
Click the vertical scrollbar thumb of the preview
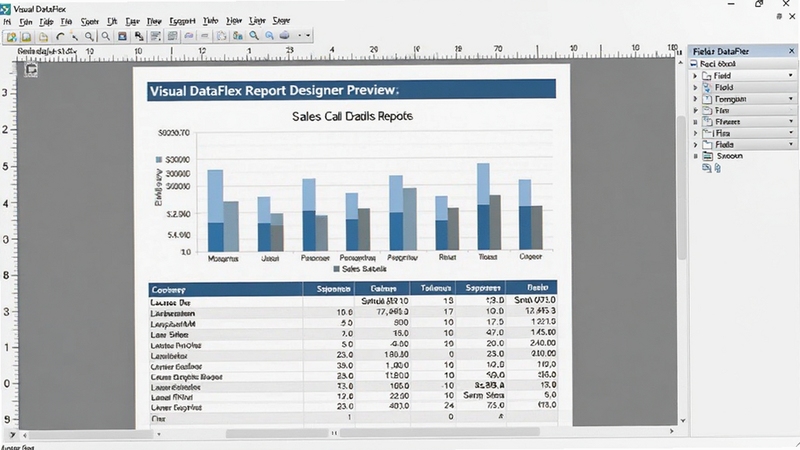tap(682, 188)
